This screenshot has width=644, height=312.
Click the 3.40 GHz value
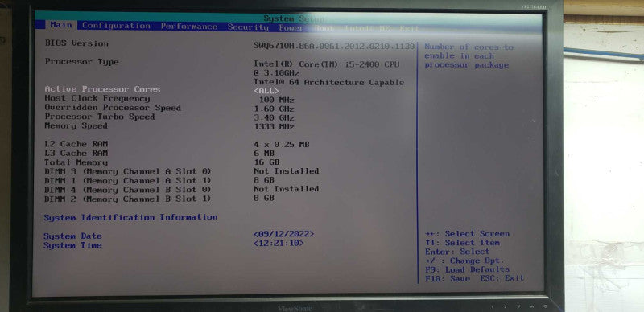point(274,118)
